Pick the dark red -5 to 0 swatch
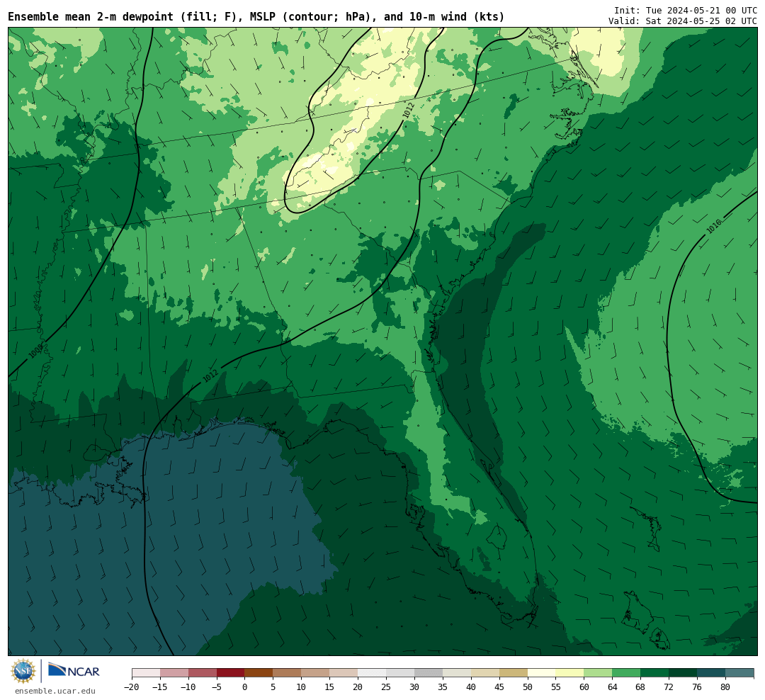 (231, 673)
